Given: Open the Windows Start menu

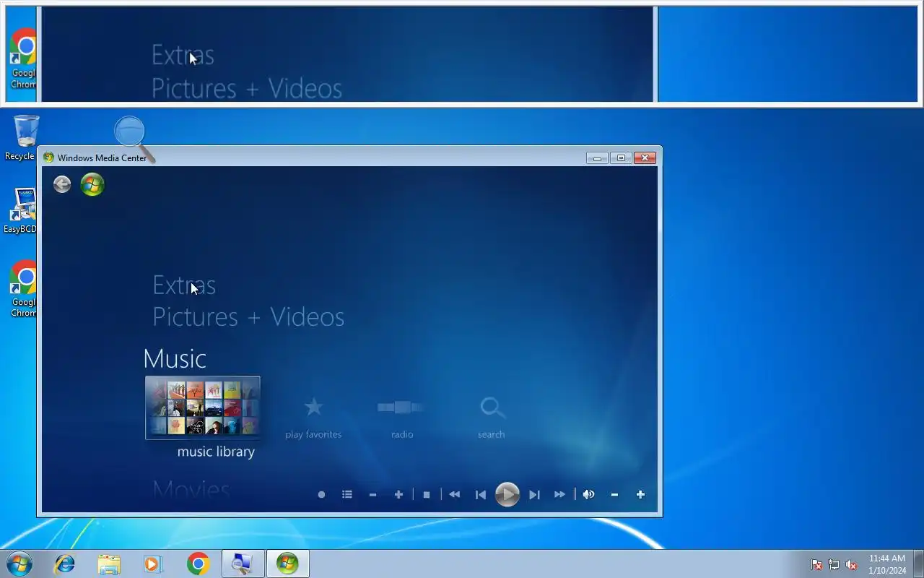Looking at the screenshot, I should pyautogui.click(x=19, y=564).
